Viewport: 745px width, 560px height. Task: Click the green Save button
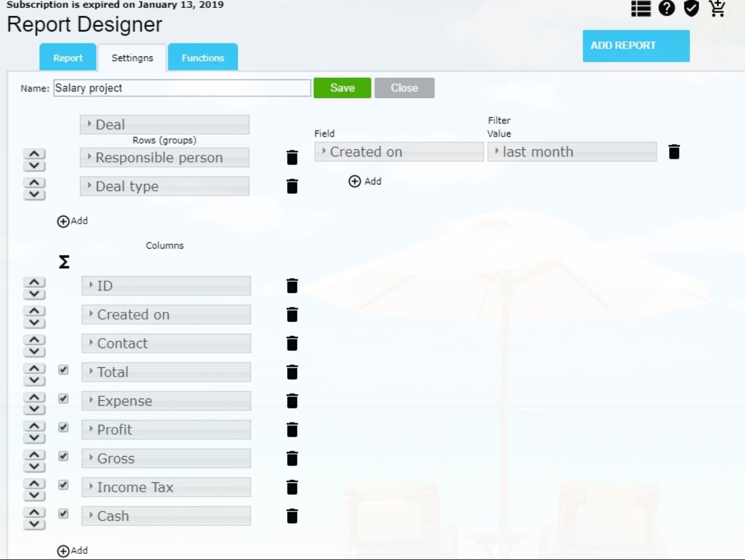(342, 88)
